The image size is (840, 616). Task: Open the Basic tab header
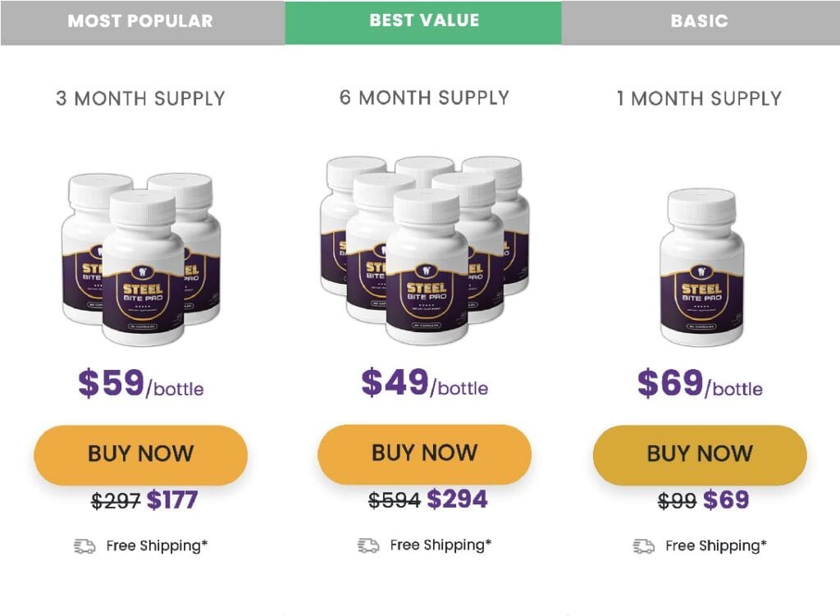(x=701, y=22)
